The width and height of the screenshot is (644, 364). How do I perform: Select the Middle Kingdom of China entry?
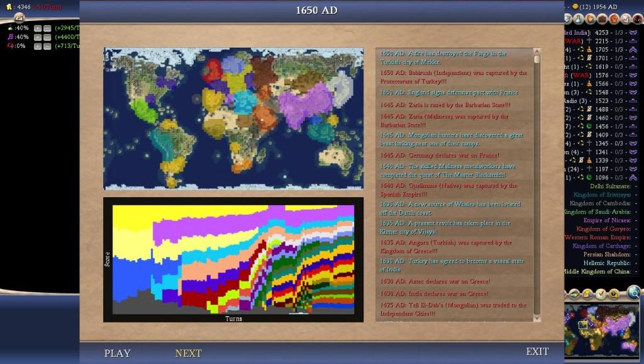tap(597, 271)
